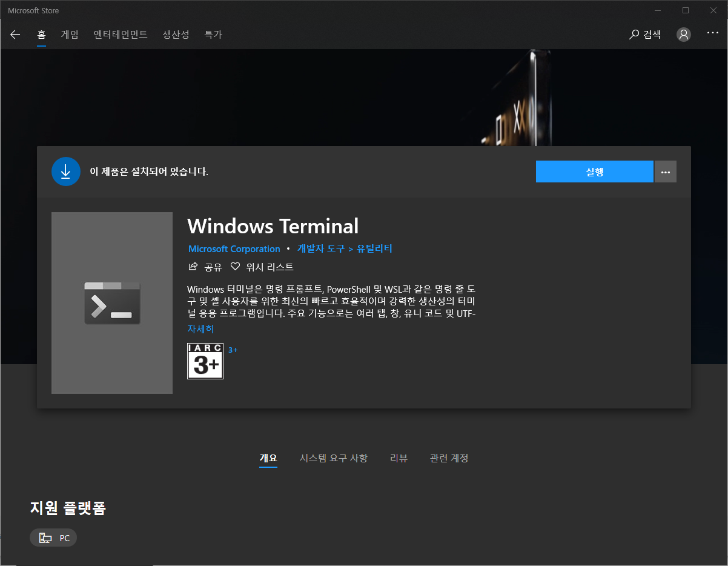Image resolution: width=728 pixels, height=566 pixels.
Task: Expand the description with 자세히 link
Action: pyautogui.click(x=200, y=329)
